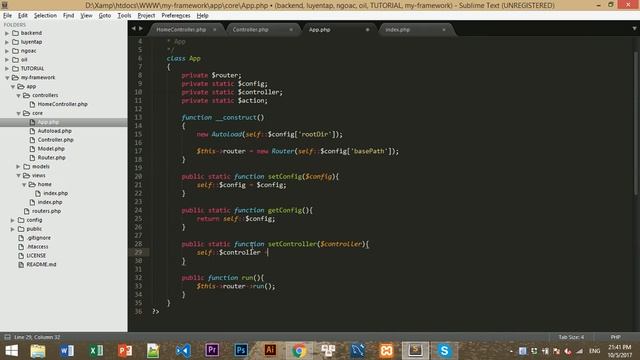The image size is (640, 360).
Task: Open the Project menu
Action: point(146,16)
